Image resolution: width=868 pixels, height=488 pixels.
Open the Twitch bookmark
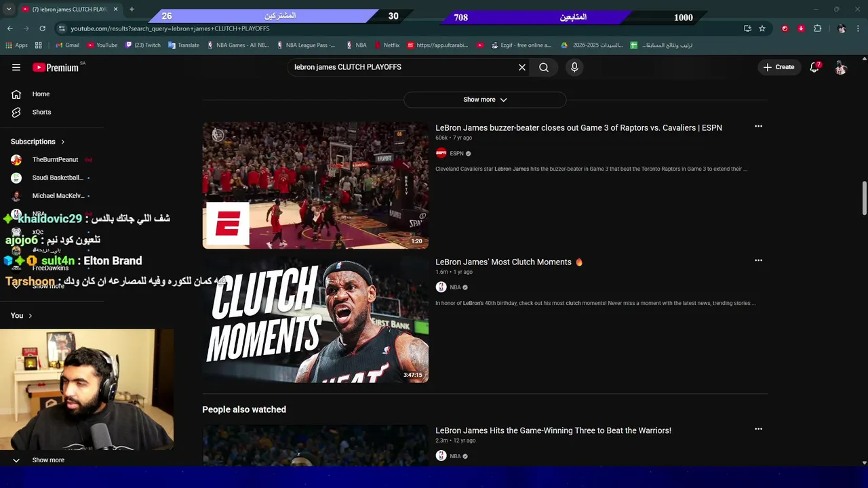(x=142, y=45)
